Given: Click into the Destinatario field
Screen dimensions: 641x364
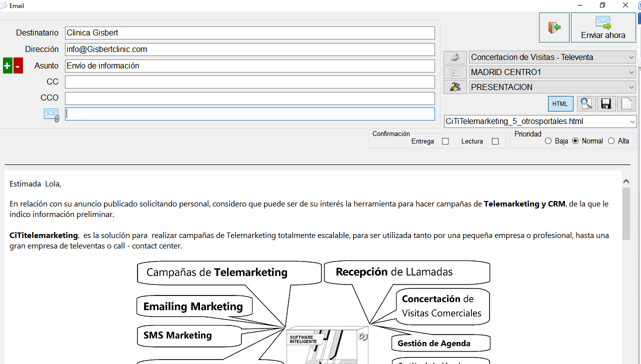Looking at the screenshot, I should coord(250,33).
